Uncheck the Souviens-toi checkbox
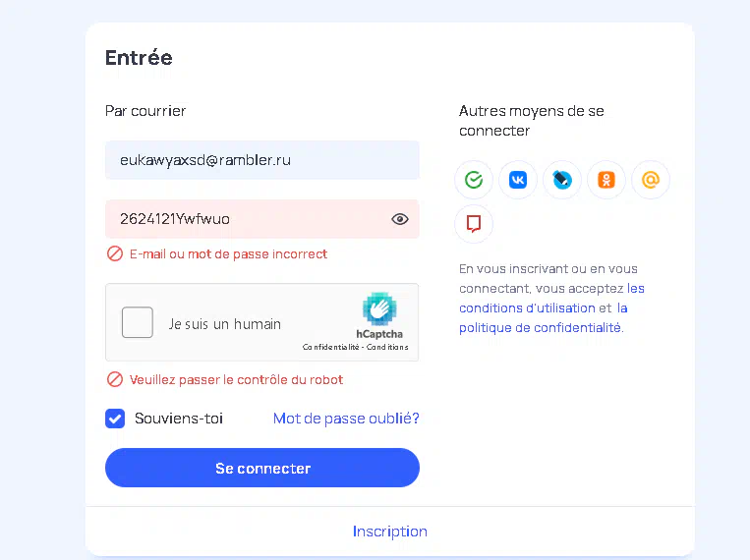Screen dimensions: 750x560 tap(115, 419)
